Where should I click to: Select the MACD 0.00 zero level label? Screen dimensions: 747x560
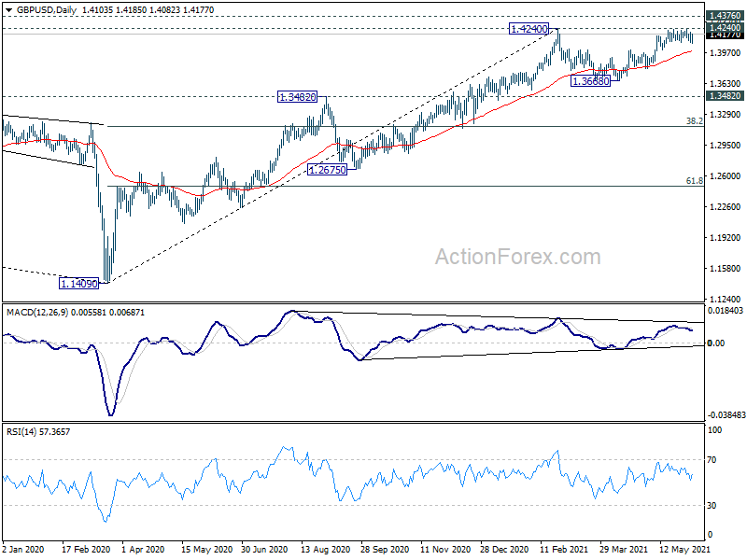click(716, 343)
